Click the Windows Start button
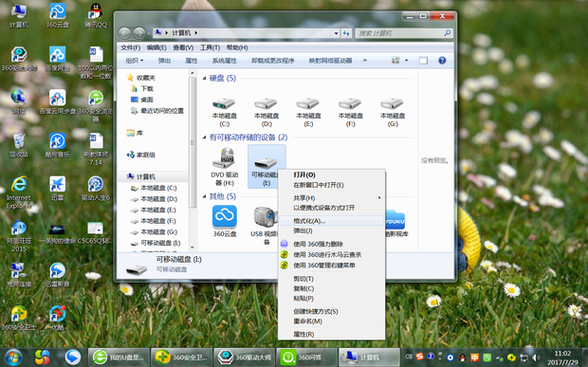 click(13, 358)
